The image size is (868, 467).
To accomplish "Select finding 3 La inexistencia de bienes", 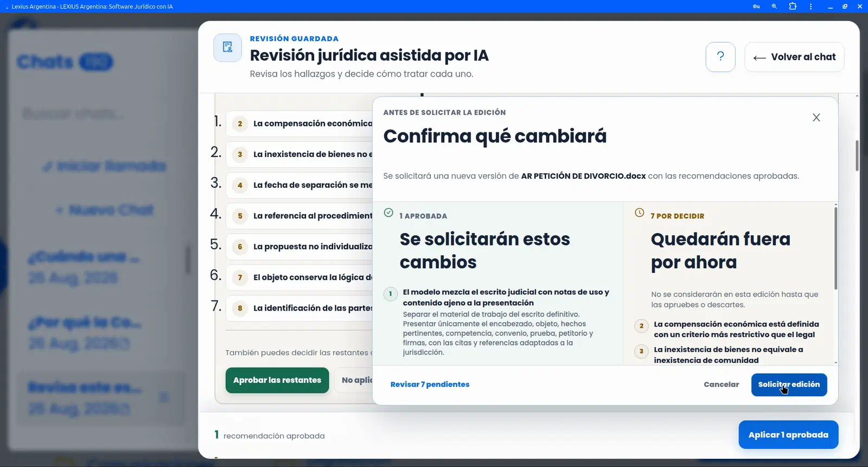I will 299,155.
